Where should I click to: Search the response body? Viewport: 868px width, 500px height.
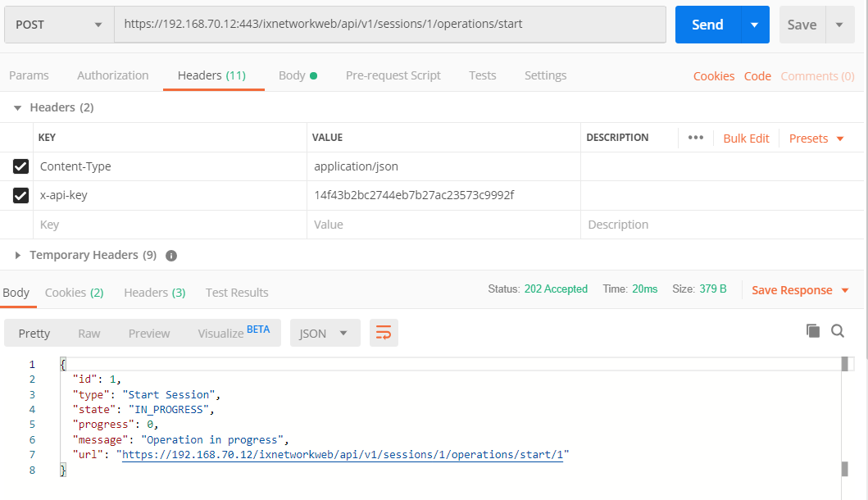[x=838, y=330]
